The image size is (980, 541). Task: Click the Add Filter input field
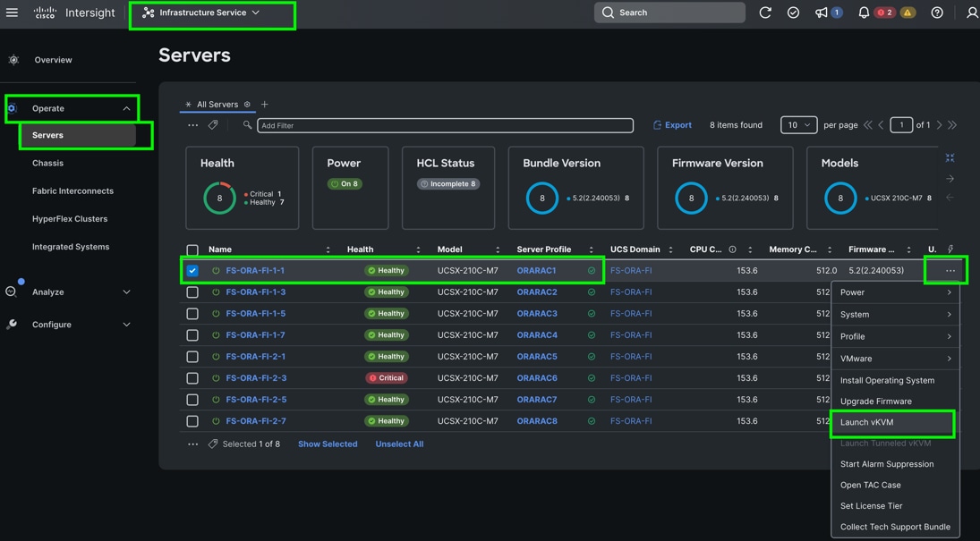[445, 125]
